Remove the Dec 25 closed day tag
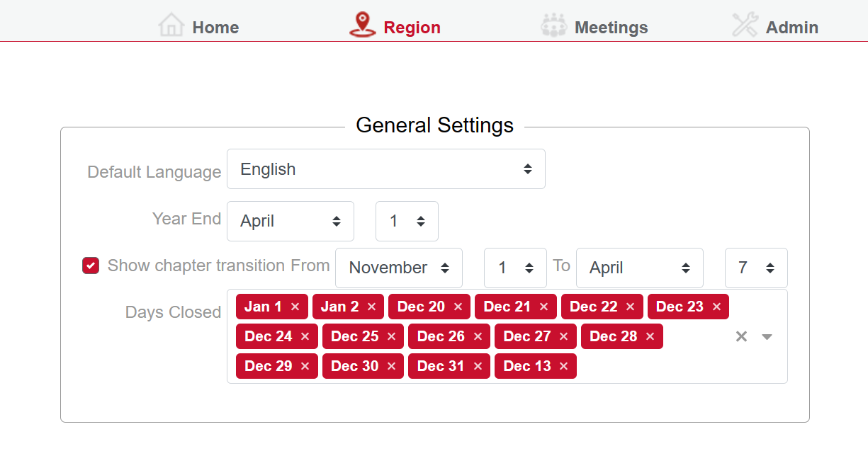The width and height of the screenshot is (868, 451). [x=391, y=336]
